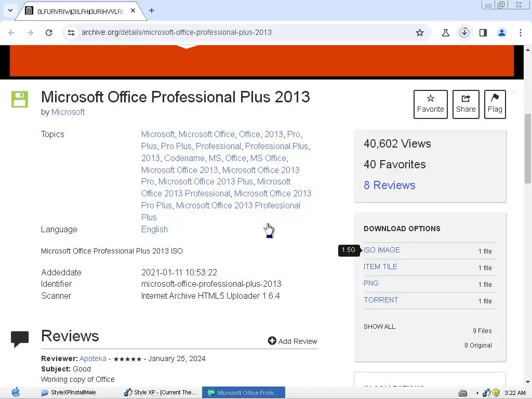532x399 pixels.
Task: Open the tab search dropdown arrow
Action: point(10,10)
